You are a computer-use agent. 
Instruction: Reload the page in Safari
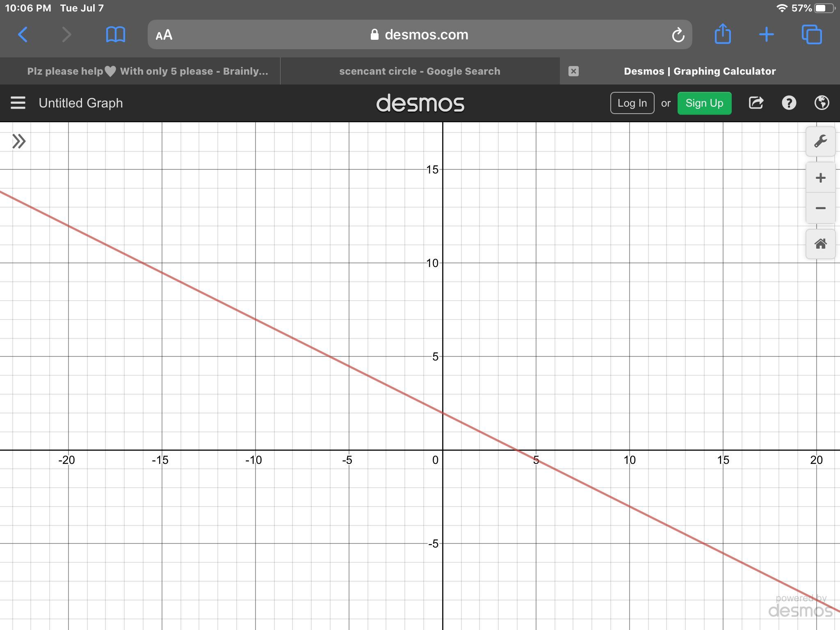(x=678, y=35)
